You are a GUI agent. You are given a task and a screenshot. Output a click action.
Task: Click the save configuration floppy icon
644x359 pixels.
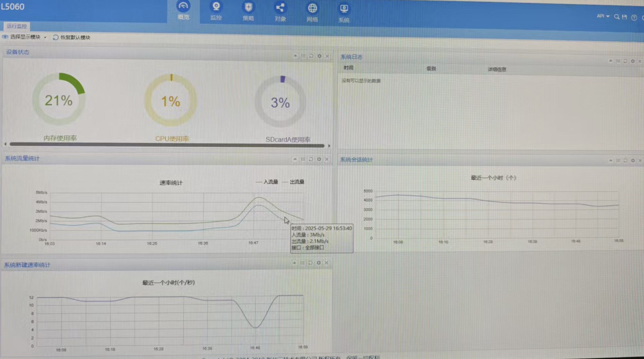[624, 17]
